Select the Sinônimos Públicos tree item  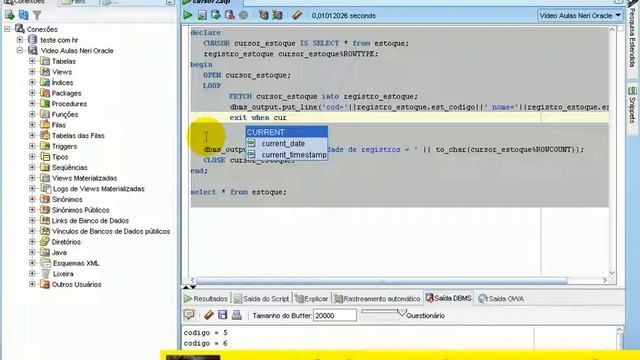pos(80,210)
